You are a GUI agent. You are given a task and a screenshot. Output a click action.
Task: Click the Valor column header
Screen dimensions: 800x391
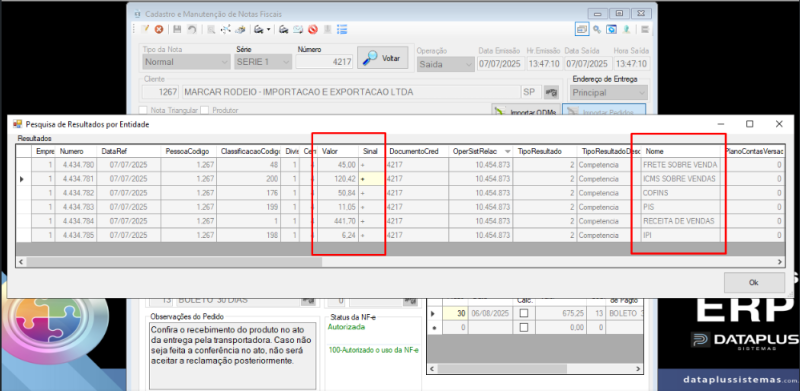point(337,152)
